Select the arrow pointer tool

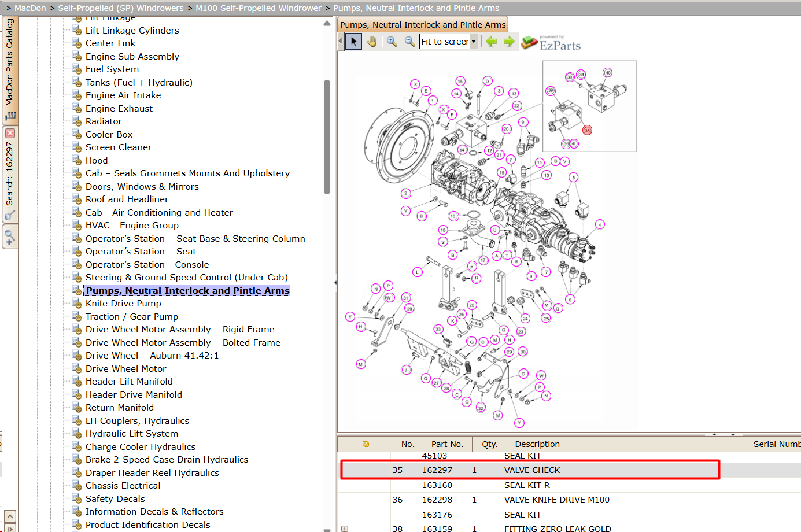[x=353, y=42]
